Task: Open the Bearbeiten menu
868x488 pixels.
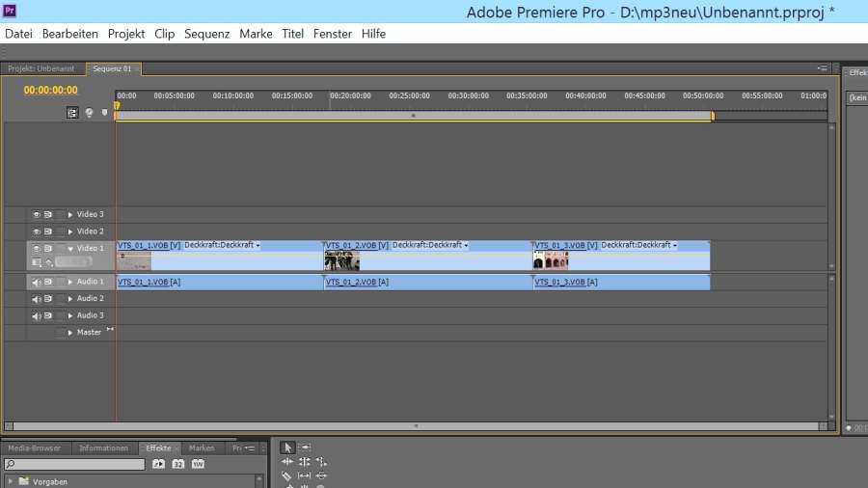Action: [70, 34]
